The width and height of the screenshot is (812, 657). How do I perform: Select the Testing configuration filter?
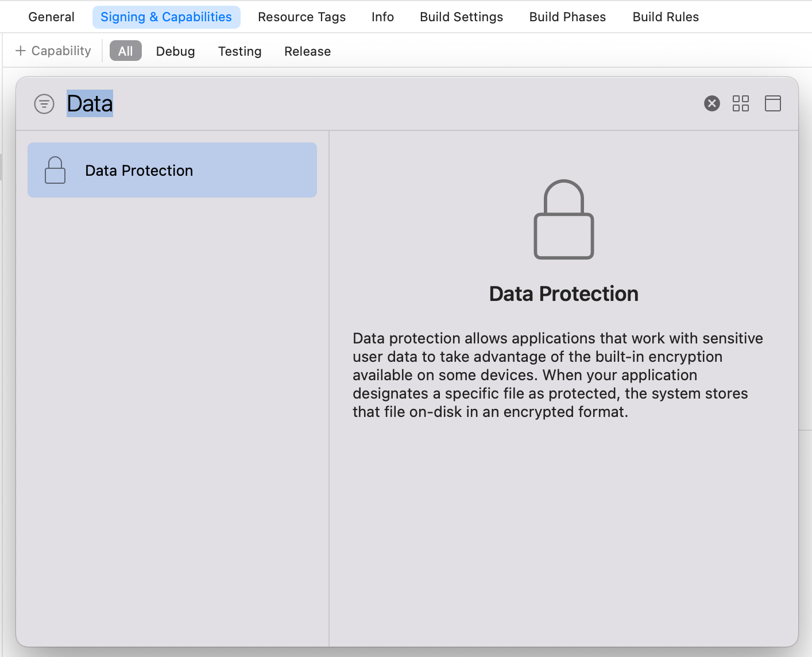(x=239, y=51)
